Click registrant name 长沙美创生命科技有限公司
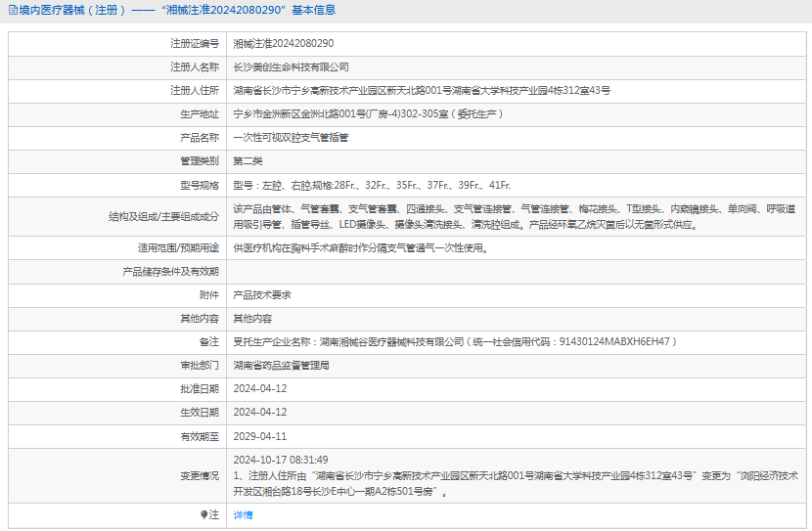The image size is (812, 531). tap(291, 67)
